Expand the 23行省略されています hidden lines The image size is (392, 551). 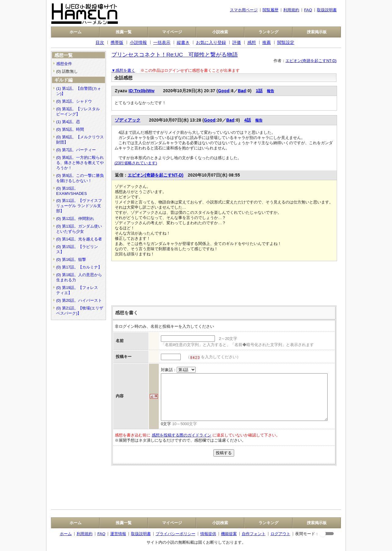coord(136,163)
